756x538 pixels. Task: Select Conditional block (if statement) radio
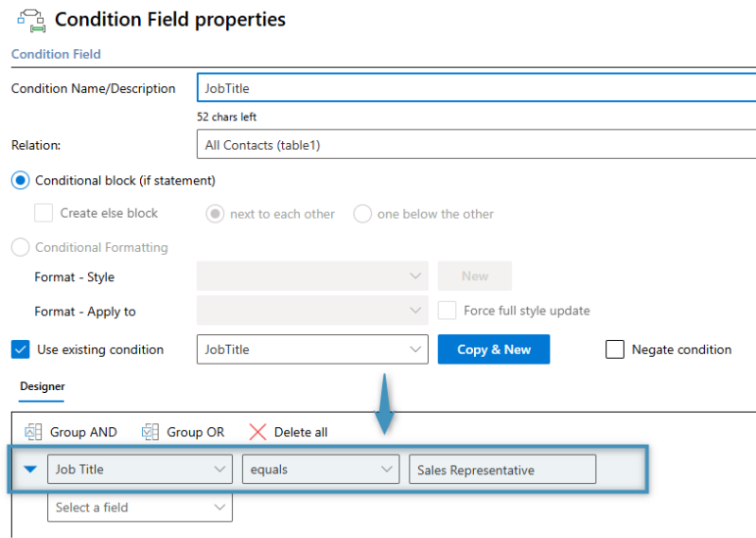[21, 180]
